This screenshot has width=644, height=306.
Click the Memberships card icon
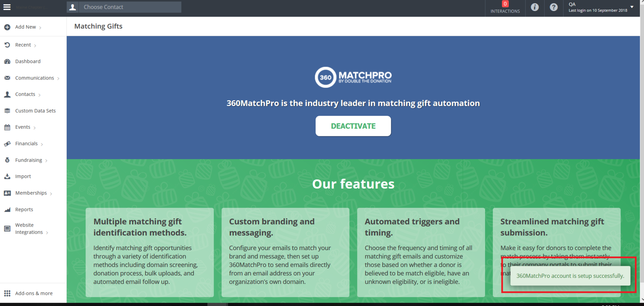7,193
